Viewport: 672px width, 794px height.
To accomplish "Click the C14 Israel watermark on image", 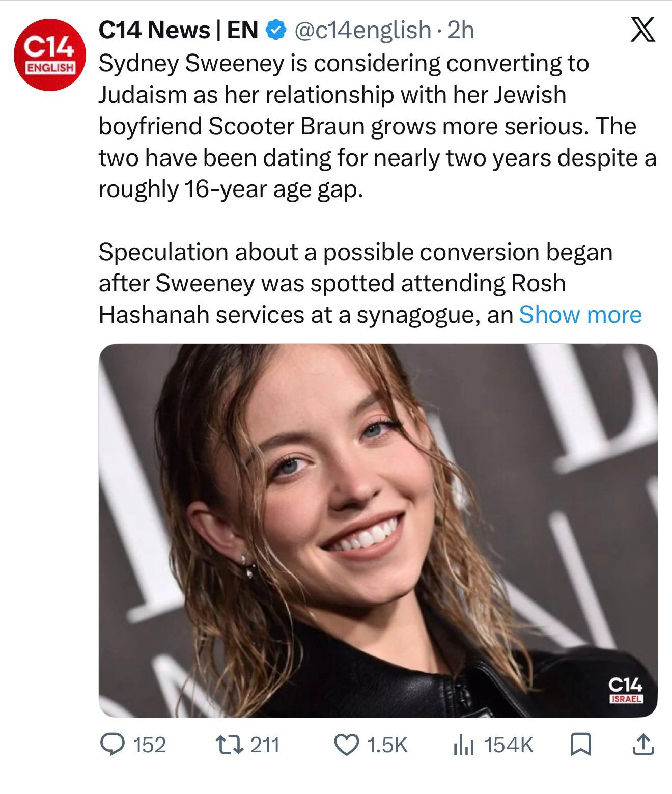I will pos(626,690).
